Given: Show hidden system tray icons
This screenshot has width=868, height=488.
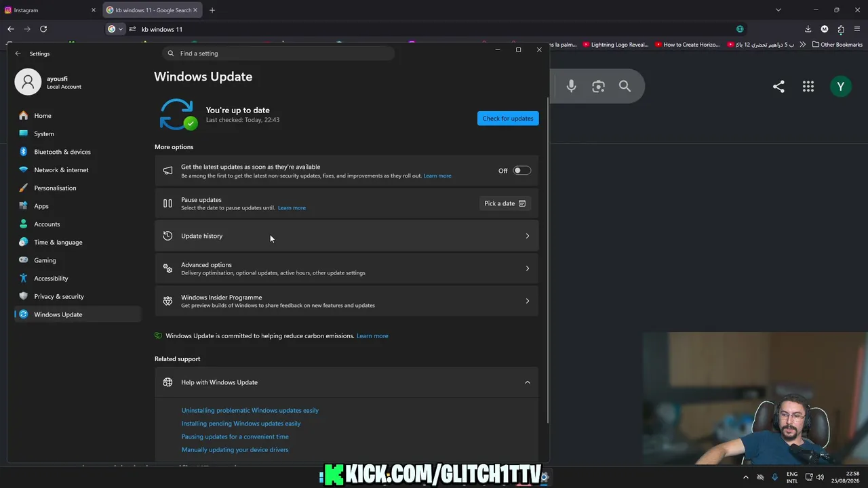Looking at the screenshot, I should [745, 477].
